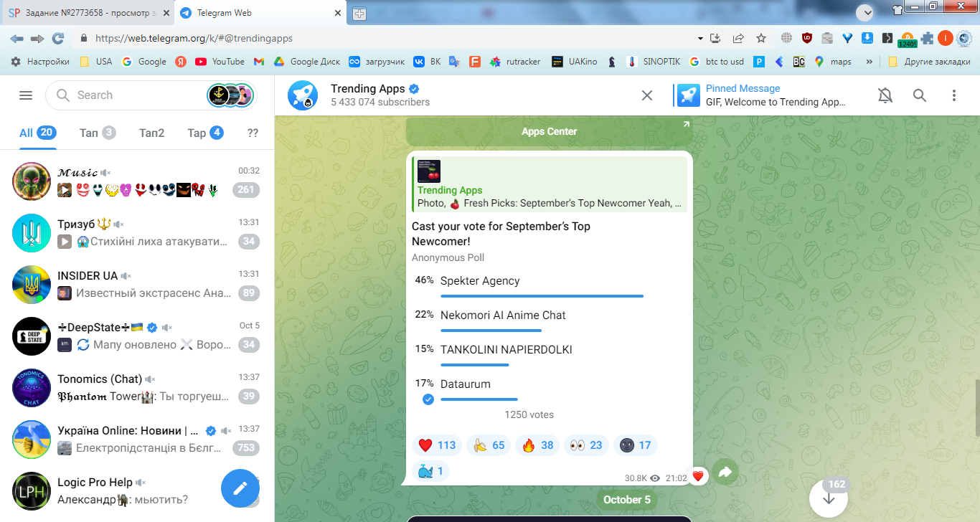Go forward in browser
The image size is (980, 522).
coord(37,38)
